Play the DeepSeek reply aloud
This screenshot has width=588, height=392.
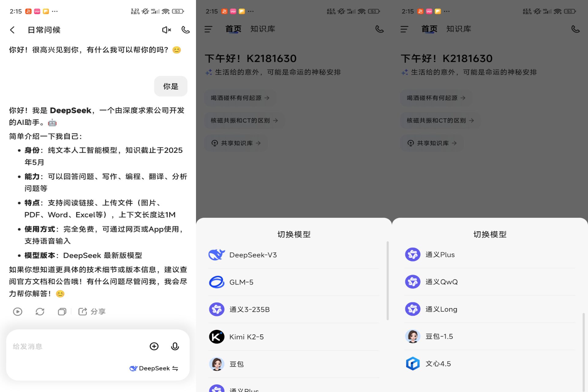coord(17,311)
